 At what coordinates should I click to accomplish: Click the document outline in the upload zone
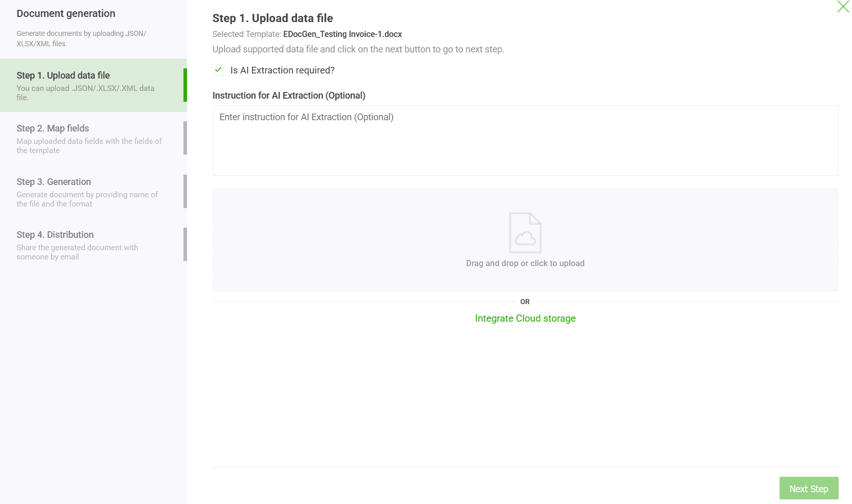525,233
